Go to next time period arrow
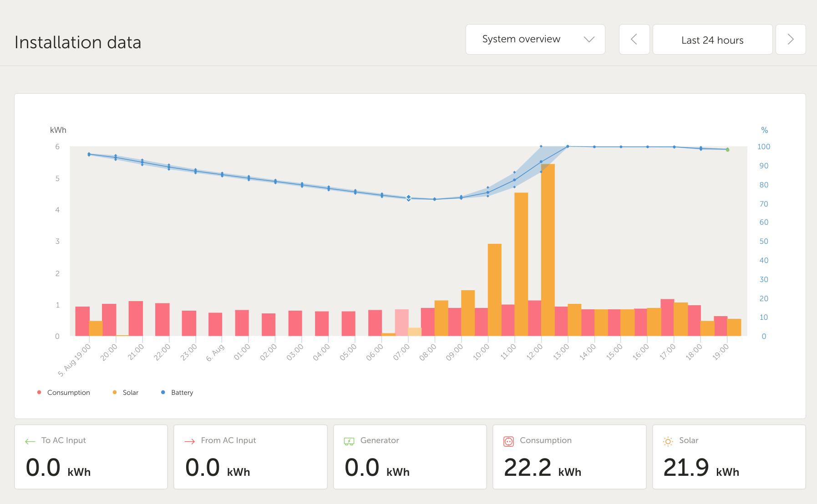The height and width of the screenshot is (504, 817). [791, 40]
